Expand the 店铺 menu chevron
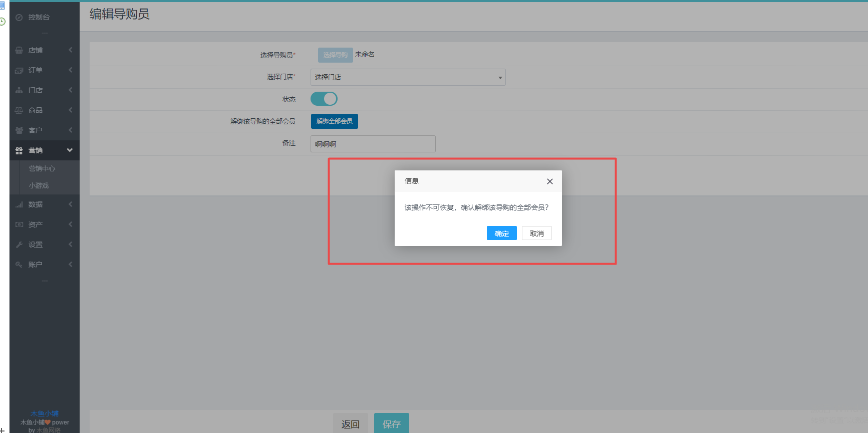 click(70, 50)
